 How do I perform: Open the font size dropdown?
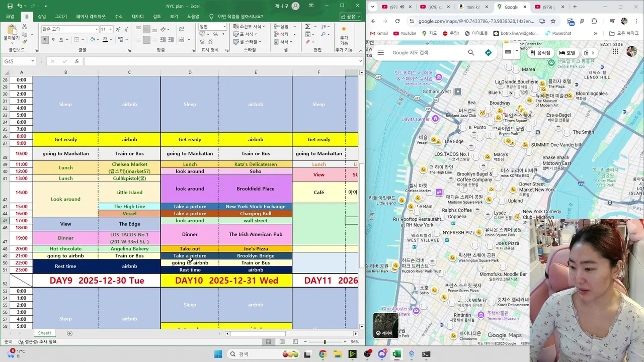point(111,29)
